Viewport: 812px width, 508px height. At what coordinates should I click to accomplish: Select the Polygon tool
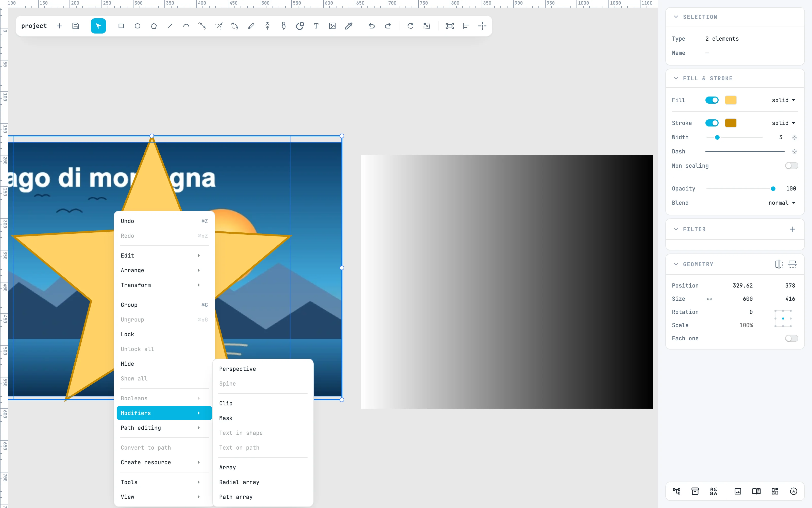154,26
